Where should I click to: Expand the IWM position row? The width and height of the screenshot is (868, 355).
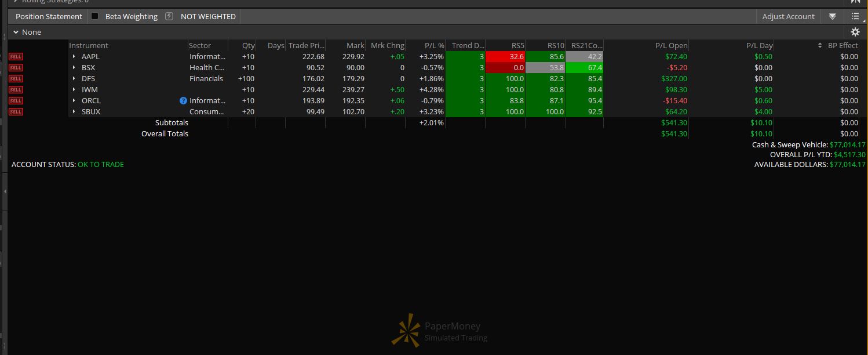click(74, 90)
